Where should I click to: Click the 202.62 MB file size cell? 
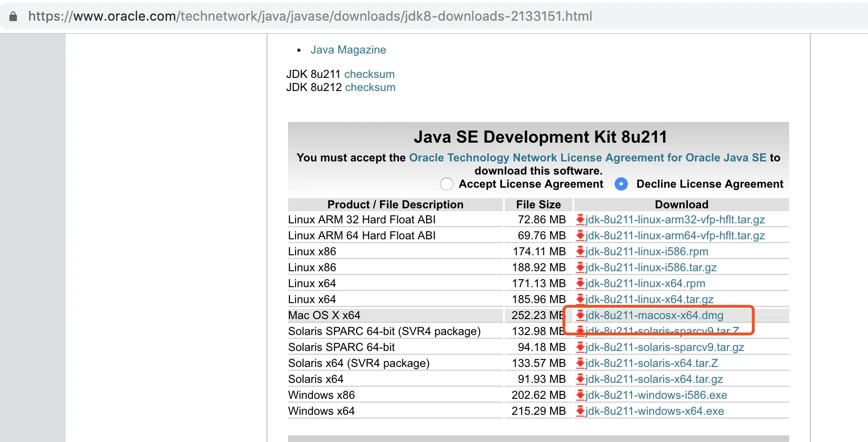539,395
